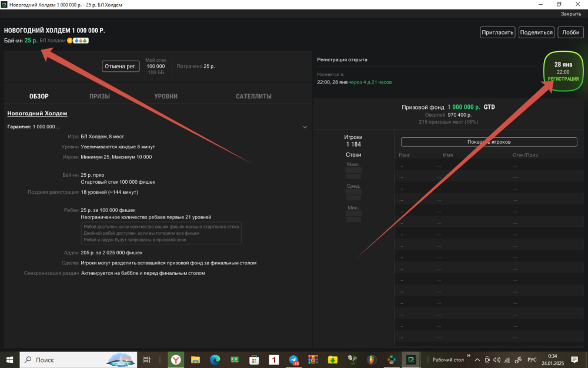
Task: Click the orange bounty coin icon
Action: point(69,41)
